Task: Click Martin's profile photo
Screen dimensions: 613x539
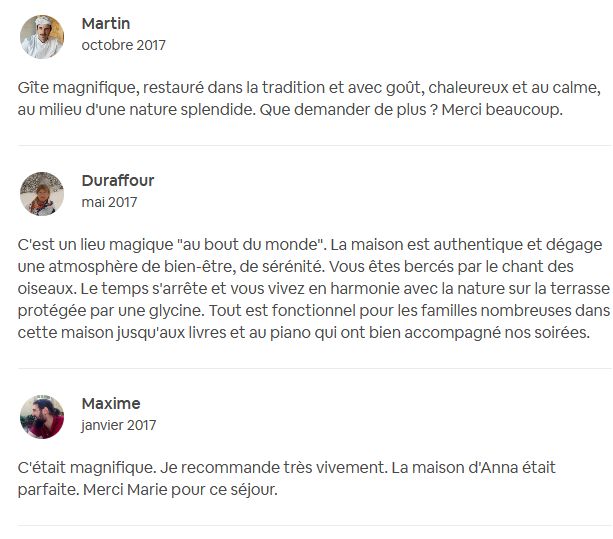Action: click(42, 36)
